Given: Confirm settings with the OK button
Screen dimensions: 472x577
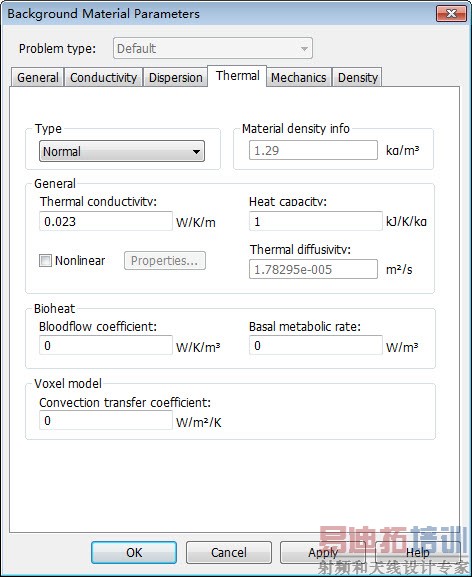Looking at the screenshot, I should click(x=134, y=552).
